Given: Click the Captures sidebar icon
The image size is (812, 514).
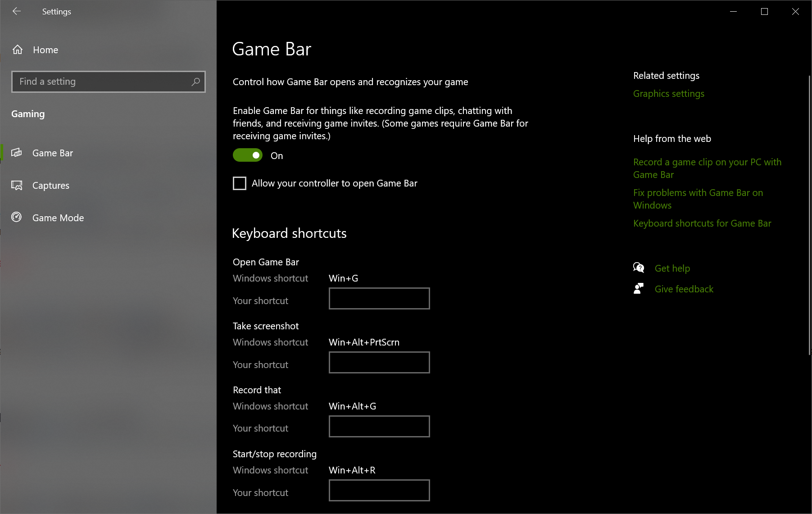Looking at the screenshot, I should click(x=17, y=185).
